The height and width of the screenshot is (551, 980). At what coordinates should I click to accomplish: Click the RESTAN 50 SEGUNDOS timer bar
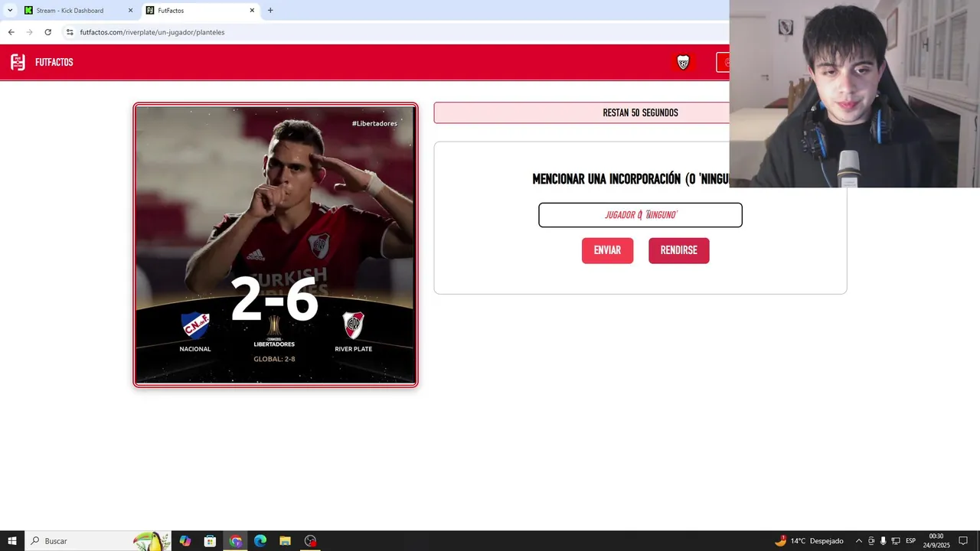(582, 112)
